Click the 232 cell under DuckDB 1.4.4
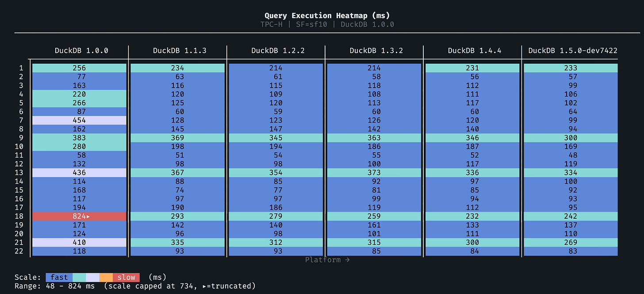Viewport: 644px width, 294px height. tap(472, 217)
